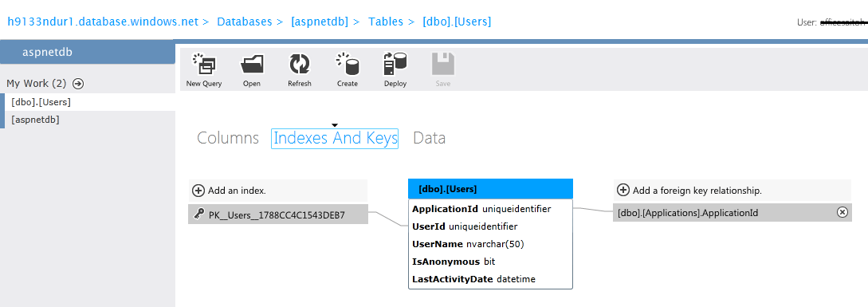The image size is (868, 307).
Task: Click the plus icon beside Add an index
Action: click(x=198, y=191)
